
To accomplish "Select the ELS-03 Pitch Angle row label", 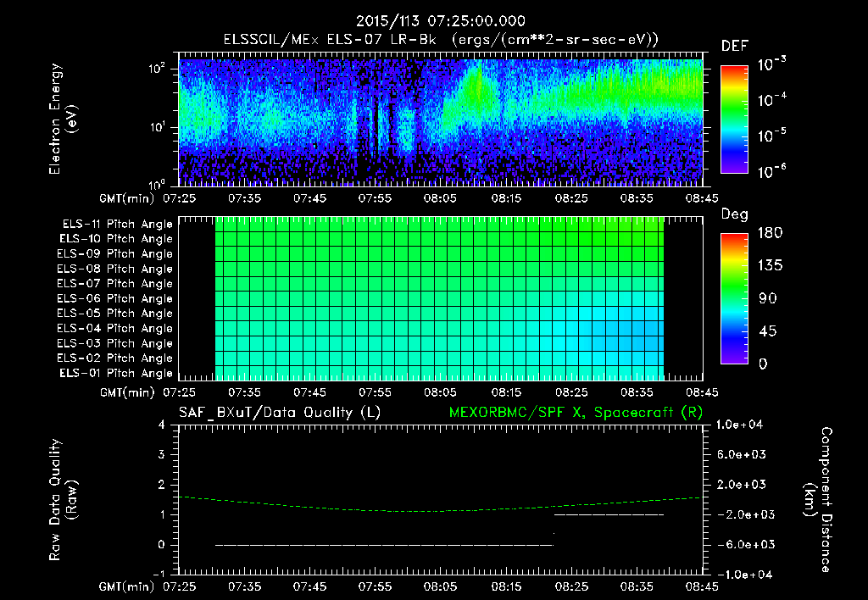I will click(115, 344).
